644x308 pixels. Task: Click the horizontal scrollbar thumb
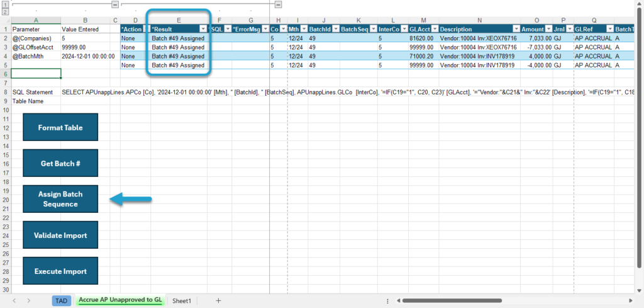(452, 300)
